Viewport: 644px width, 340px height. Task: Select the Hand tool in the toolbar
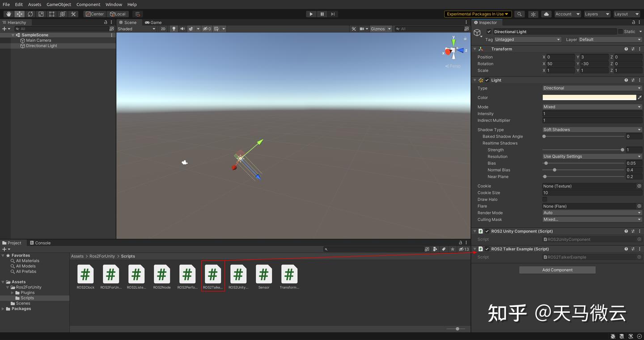(x=8, y=14)
